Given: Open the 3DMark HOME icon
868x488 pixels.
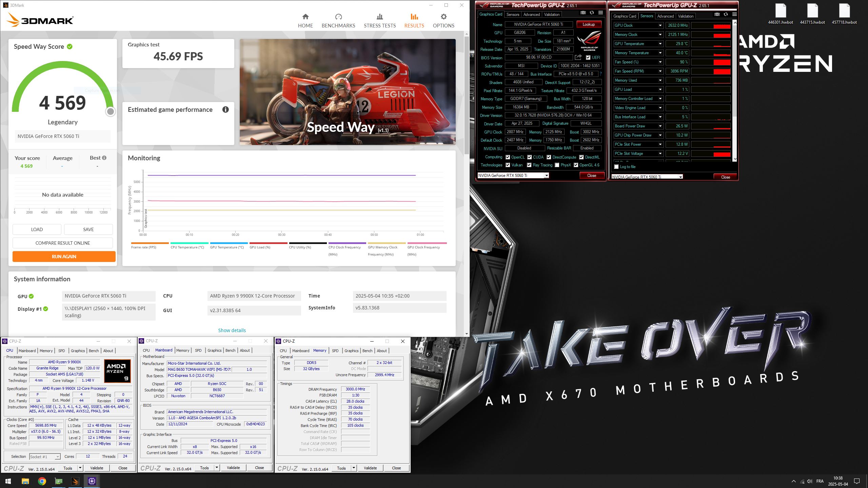Looking at the screenshot, I should pyautogui.click(x=305, y=17).
